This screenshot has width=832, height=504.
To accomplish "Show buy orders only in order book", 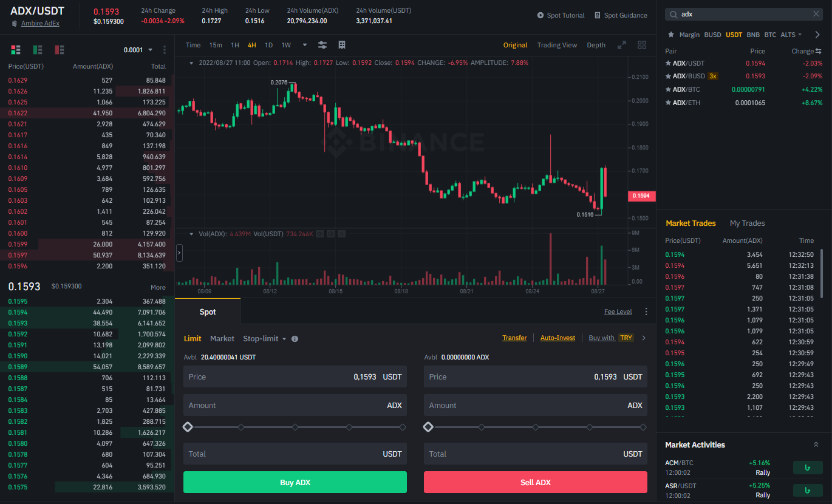I will coord(38,50).
